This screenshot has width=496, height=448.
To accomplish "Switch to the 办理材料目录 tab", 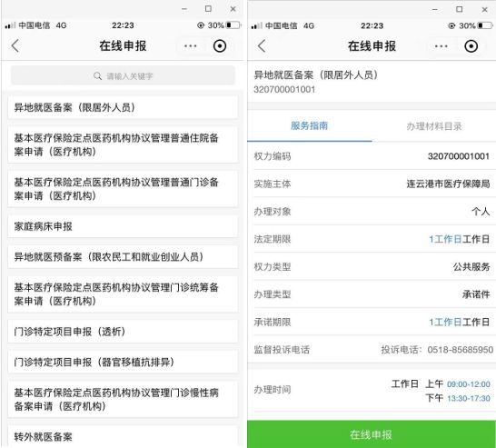I will (x=433, y=126).
